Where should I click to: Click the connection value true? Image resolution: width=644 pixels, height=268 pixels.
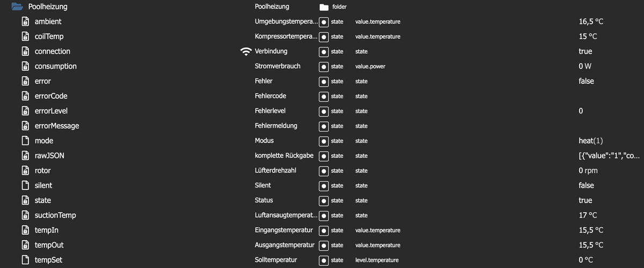click(x=586, y=52)
